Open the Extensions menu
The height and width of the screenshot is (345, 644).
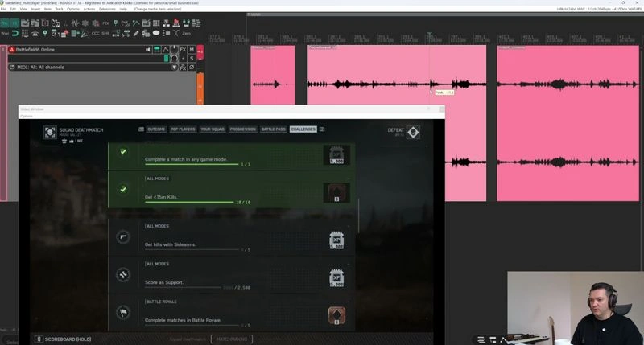107,9
